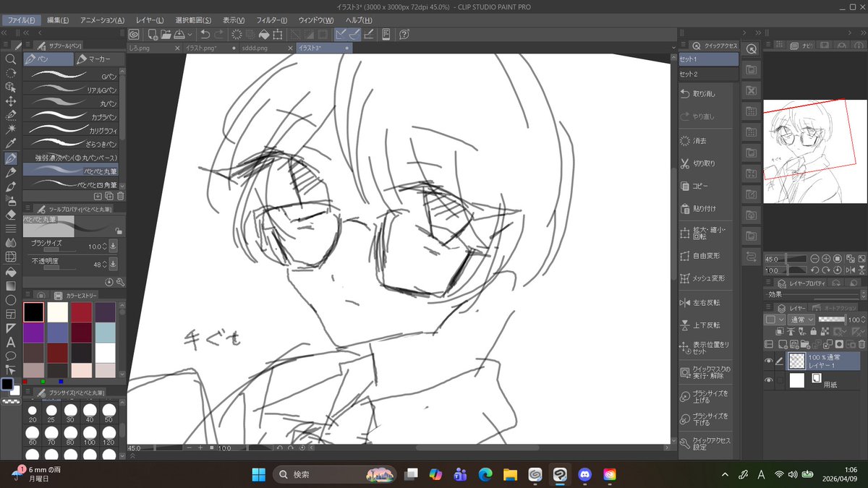Viewport: 868px width, 488px height.
Task: Open opacity dynamics button
Action: coord(113,264)
